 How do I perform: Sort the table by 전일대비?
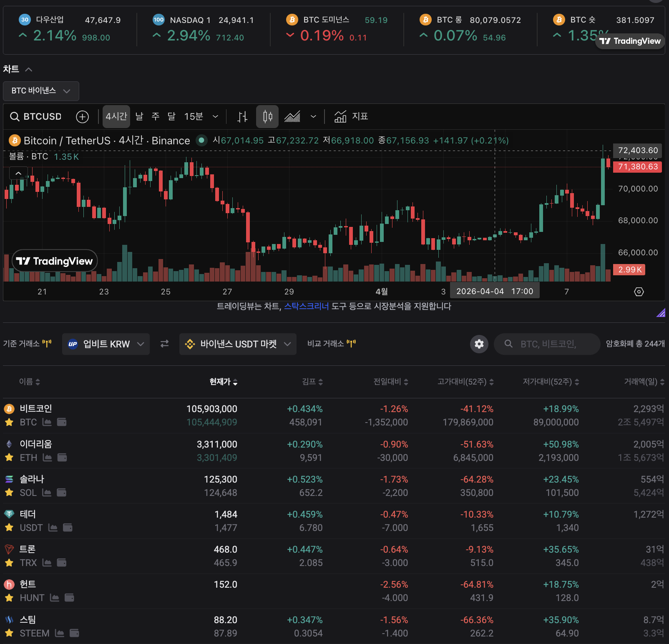point(391,382)
